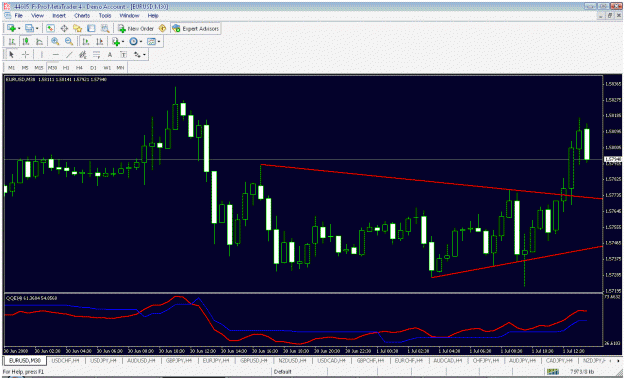Select the Fibonacci Retracement tool
The image size is (625, 378).
tap(96, 54)
